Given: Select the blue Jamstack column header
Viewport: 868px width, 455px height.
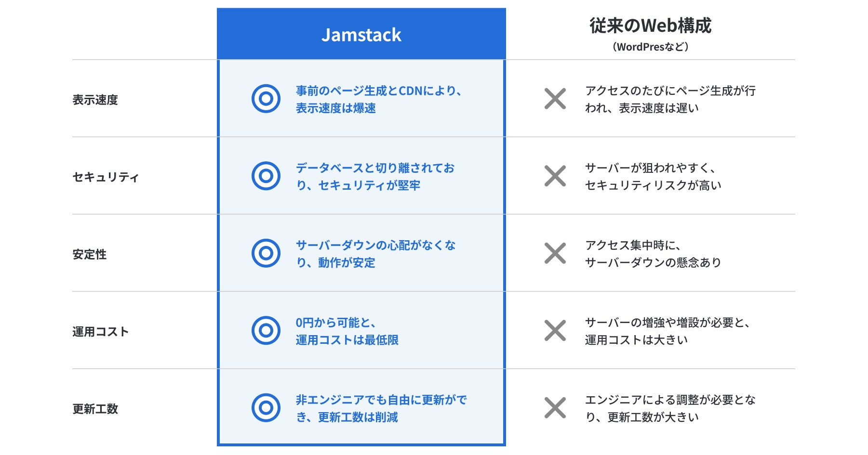Looking at the screenshot, I should (361, 35).
